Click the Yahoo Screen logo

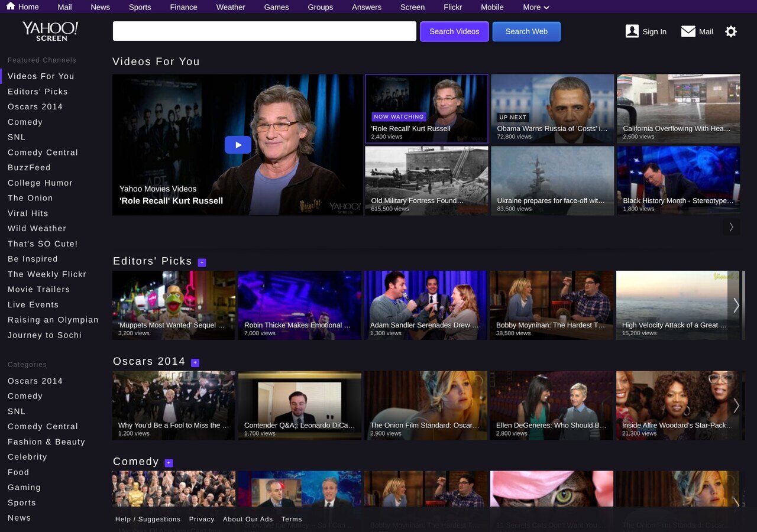point(50,31)
